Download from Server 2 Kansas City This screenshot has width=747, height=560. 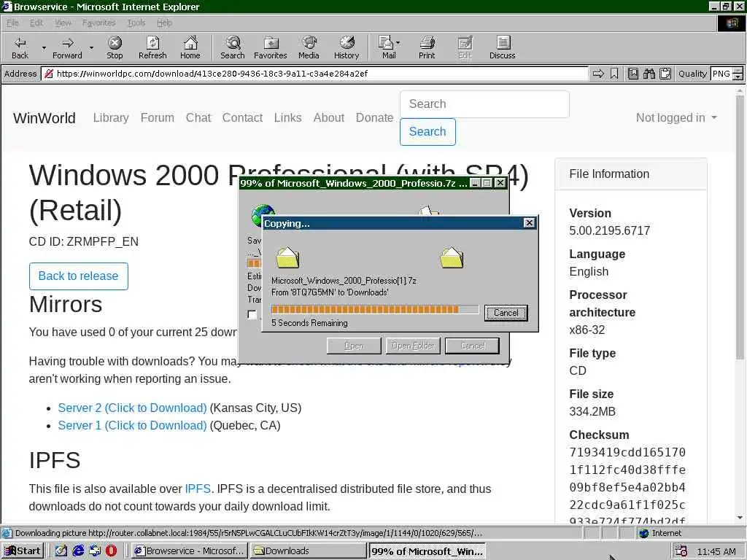tap(132, 408)
